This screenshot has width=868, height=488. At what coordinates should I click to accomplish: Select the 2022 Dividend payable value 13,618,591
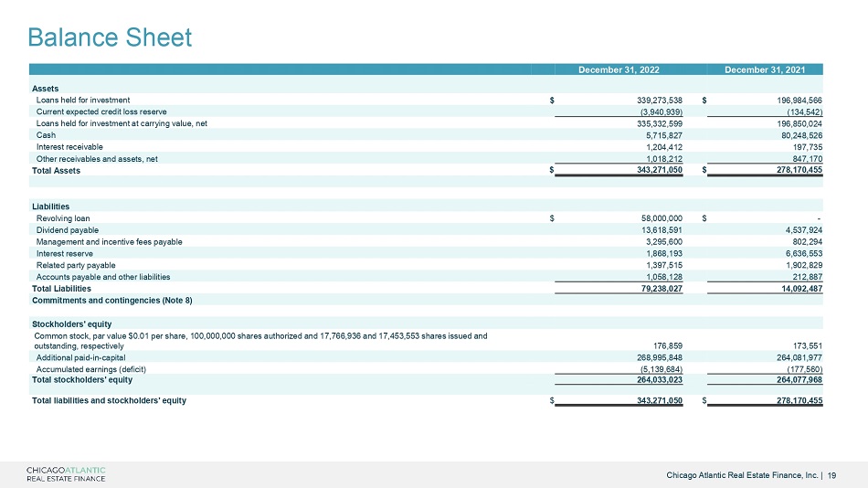coord(662,230)
